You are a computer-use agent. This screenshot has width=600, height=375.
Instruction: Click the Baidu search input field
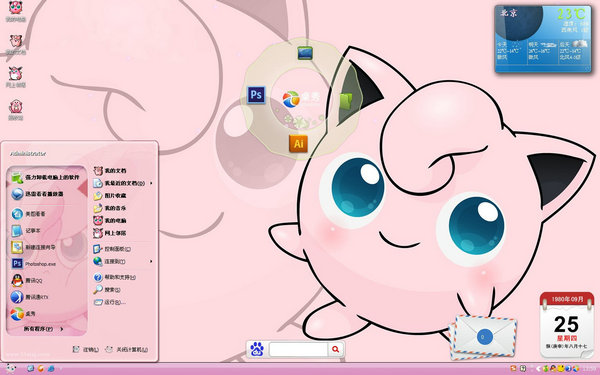click(298, 349)
